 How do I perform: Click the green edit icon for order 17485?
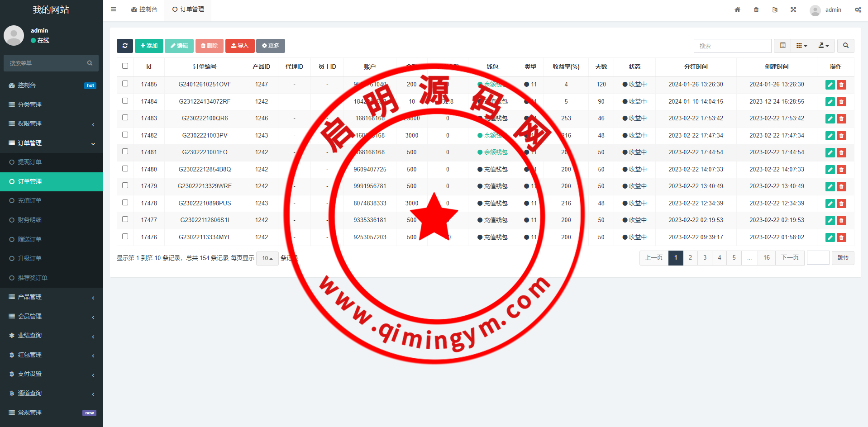click(830, 85)
